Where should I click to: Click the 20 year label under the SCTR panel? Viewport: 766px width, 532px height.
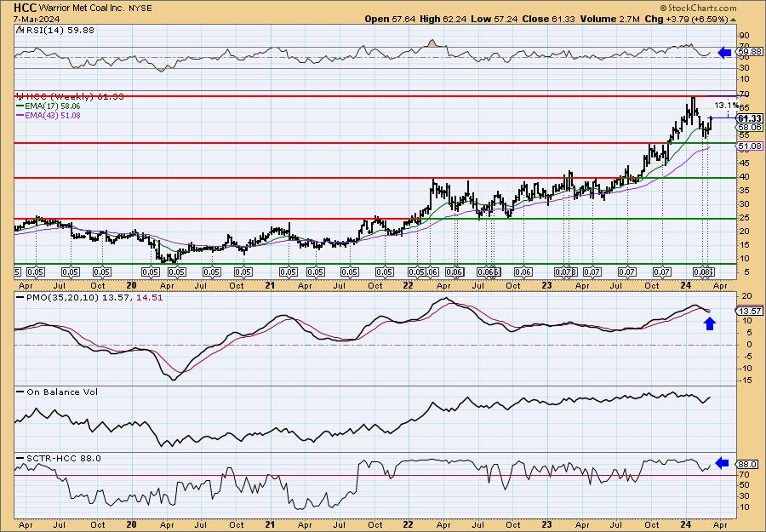(x=131, y=524)
